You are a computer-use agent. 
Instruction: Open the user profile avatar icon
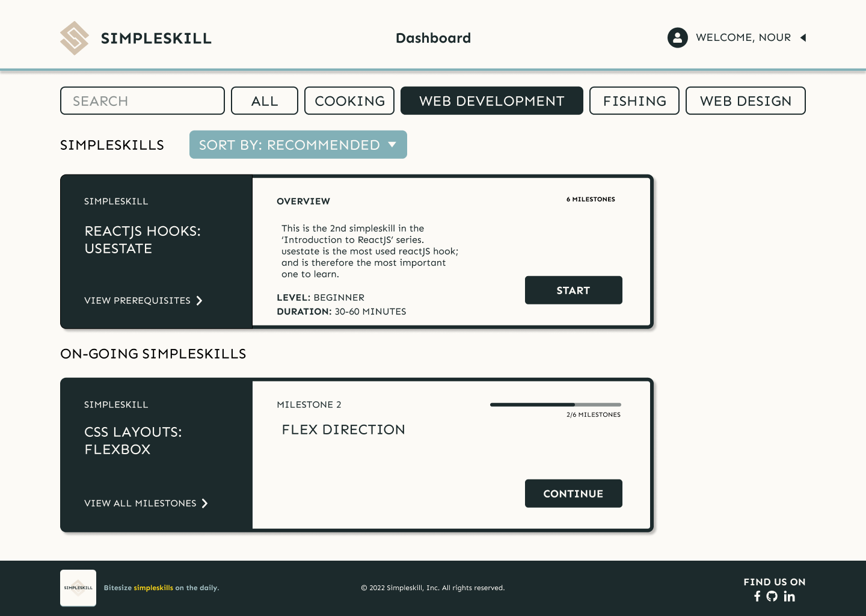[677, 37]
